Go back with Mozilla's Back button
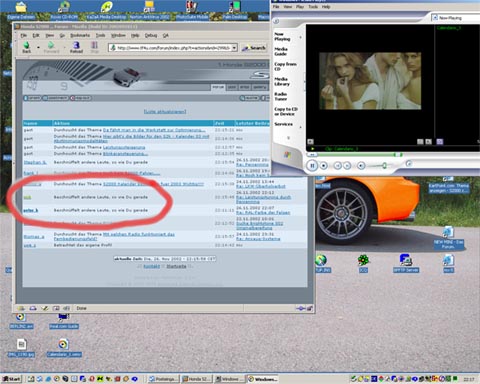The height and width of the screenshot is (384, 480). tap(27, 47)
